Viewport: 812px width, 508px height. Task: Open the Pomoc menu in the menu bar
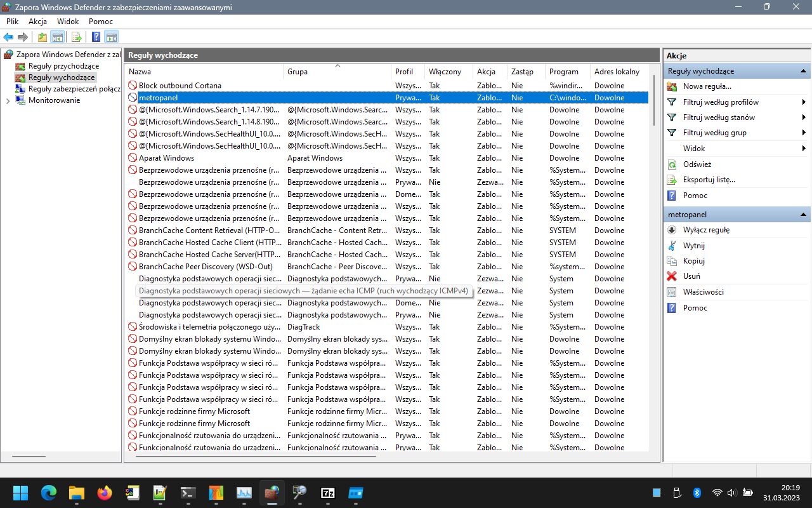[x=101, y=22]
